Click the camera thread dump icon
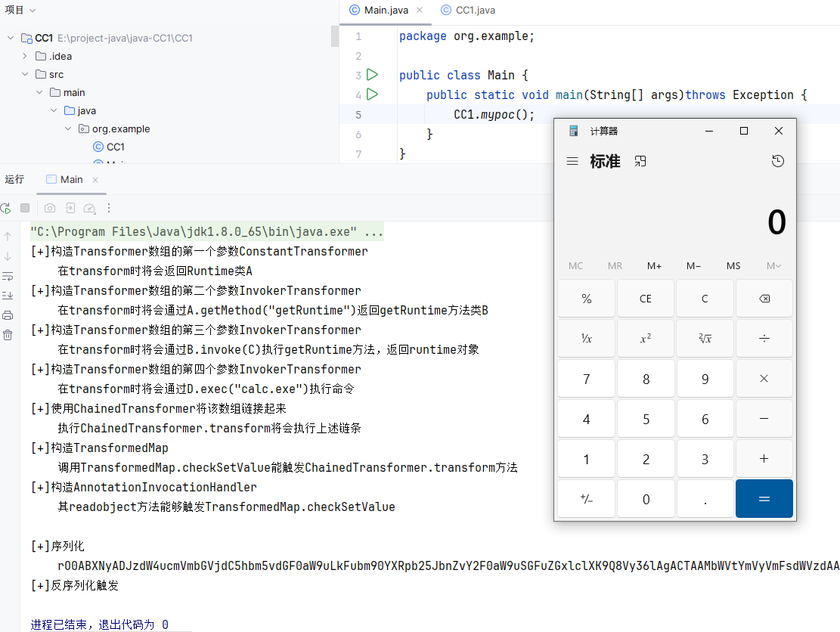 coord(50,208)
